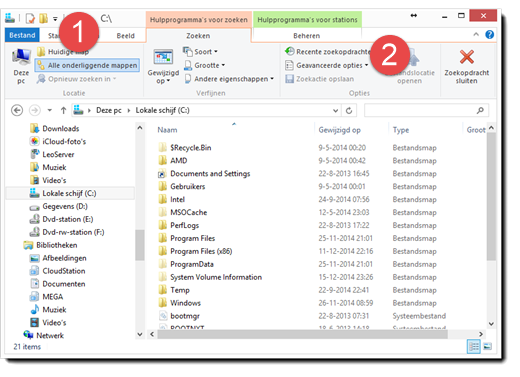Open Recente zoekopdrachten list
This screenshot has height=377, width=520.
[x=328, y=52]
